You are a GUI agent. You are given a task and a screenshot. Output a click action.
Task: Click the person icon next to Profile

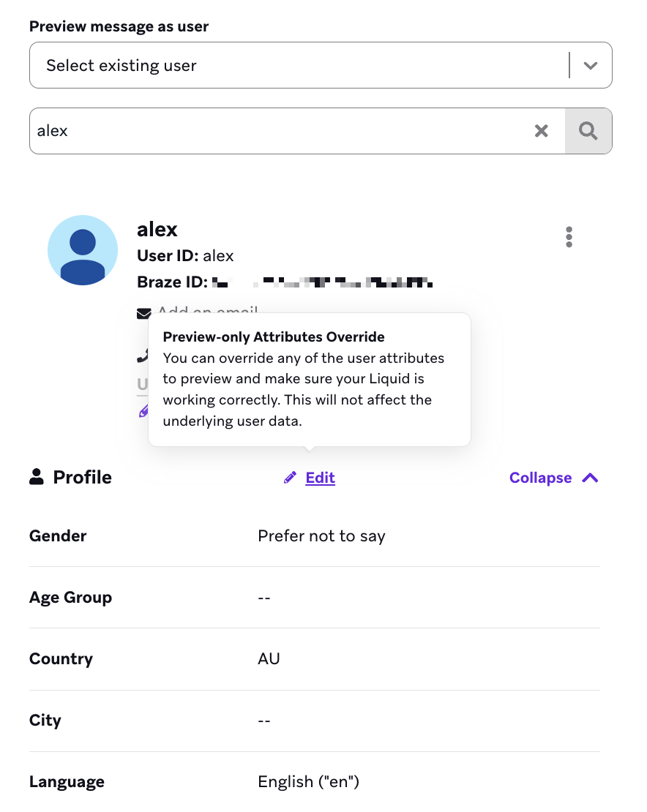[x=35, y=476]
